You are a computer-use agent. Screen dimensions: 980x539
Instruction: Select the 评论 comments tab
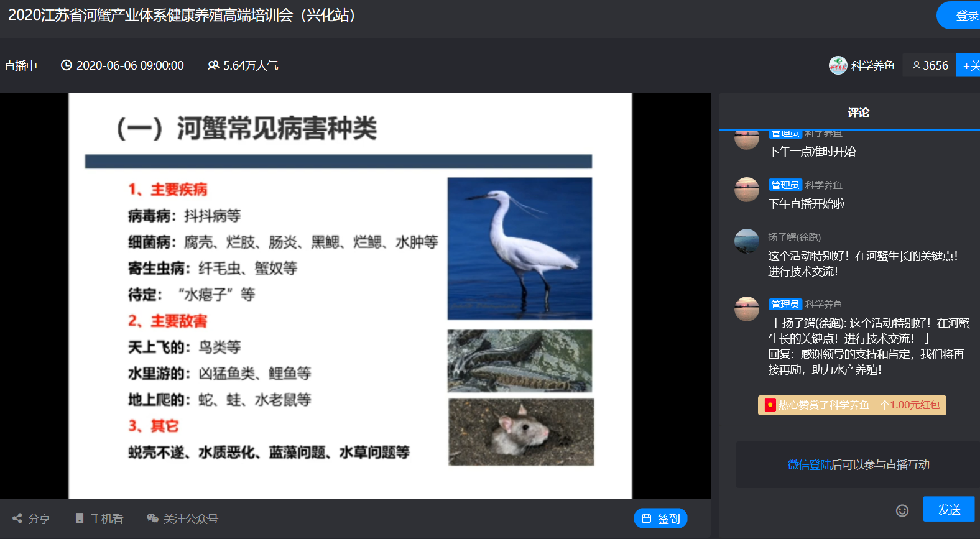coord(858,113)
